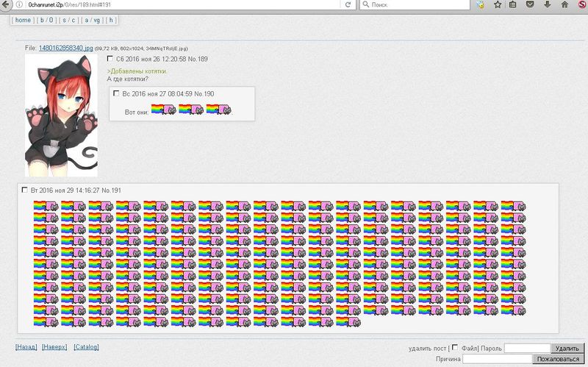Select the quote text Добавлены котятки

[137, 71]
